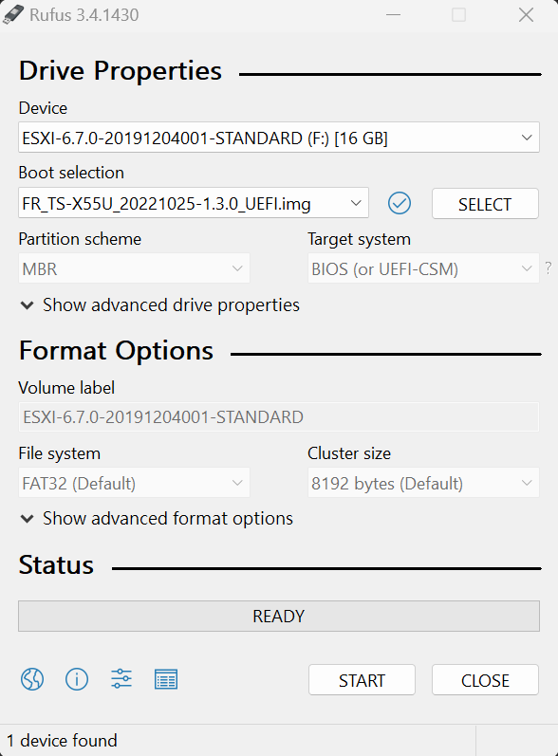Click the Volume label text field
Image resolution: width=558 pixels, height=756 pixels.
tap(279, 416)
